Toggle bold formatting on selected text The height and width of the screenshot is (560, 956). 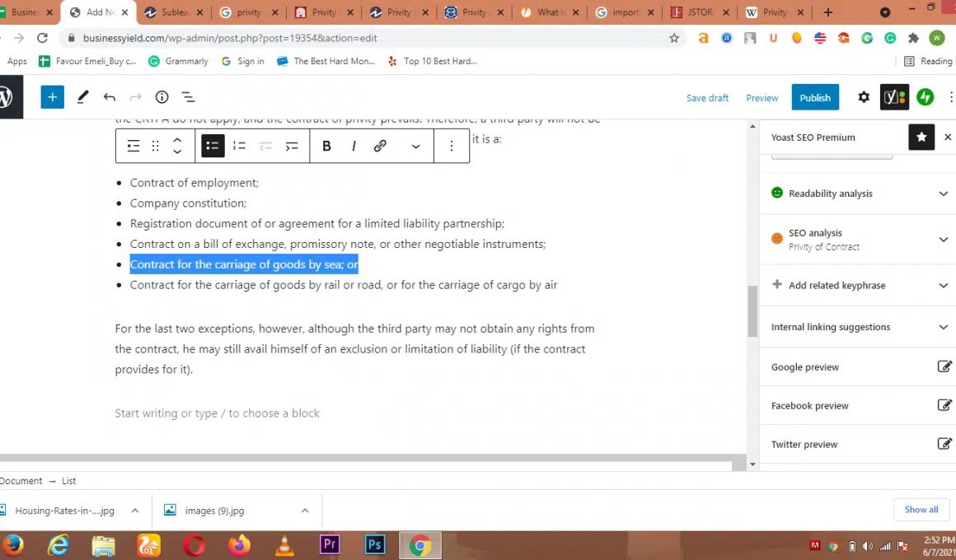(326, 146)
